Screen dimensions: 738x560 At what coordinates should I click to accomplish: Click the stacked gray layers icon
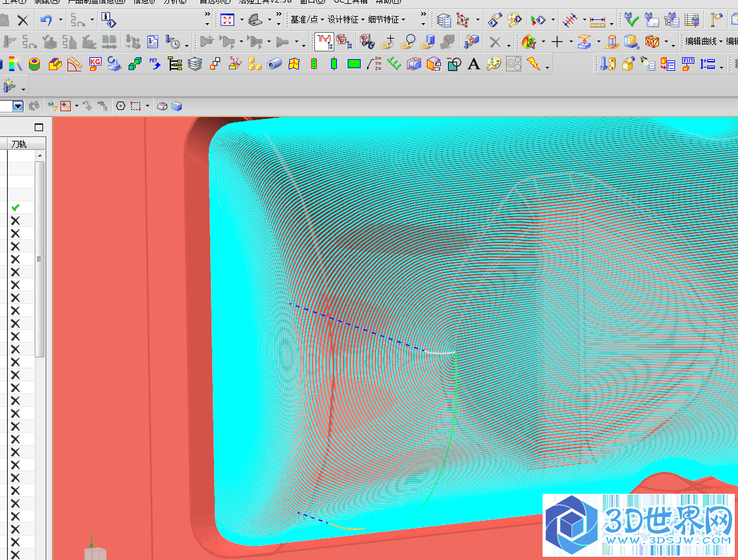coord(195,64)
